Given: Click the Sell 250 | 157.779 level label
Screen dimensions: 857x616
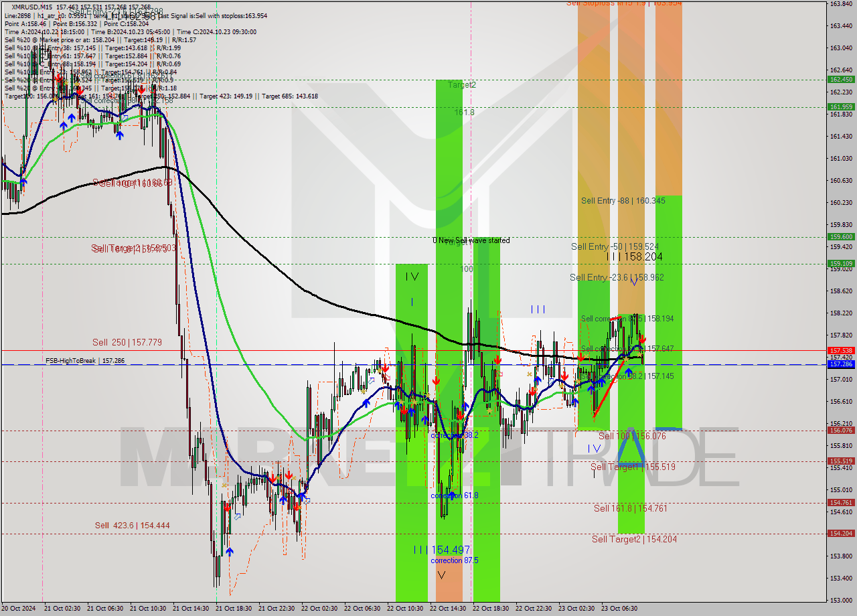Looking at the screenshot, I should point(127,342).
